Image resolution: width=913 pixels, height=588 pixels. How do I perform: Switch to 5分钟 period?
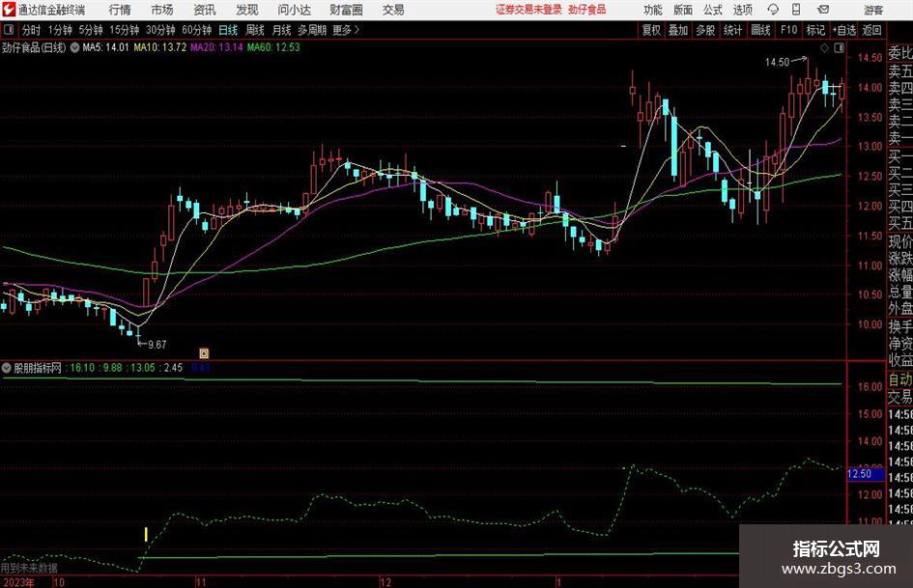pos(91,30)
